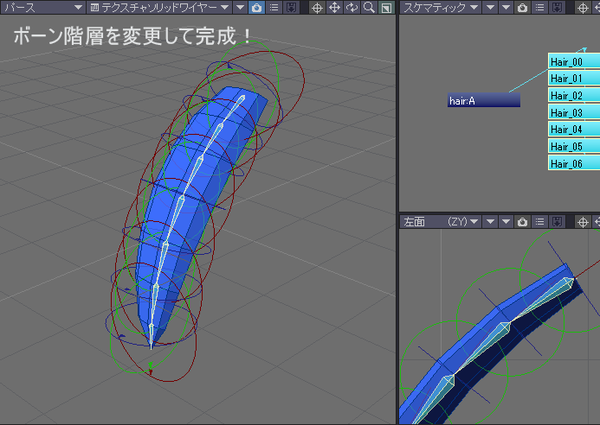Click the save view icon in the Schematic viewport
The width and height of the screenshot is (600, 425).
(x=557, y=8)
